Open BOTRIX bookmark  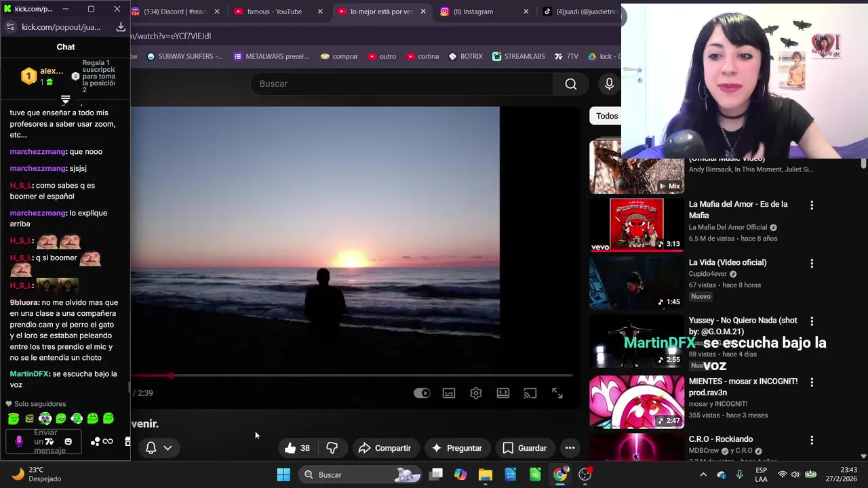(x=466, y=56)
